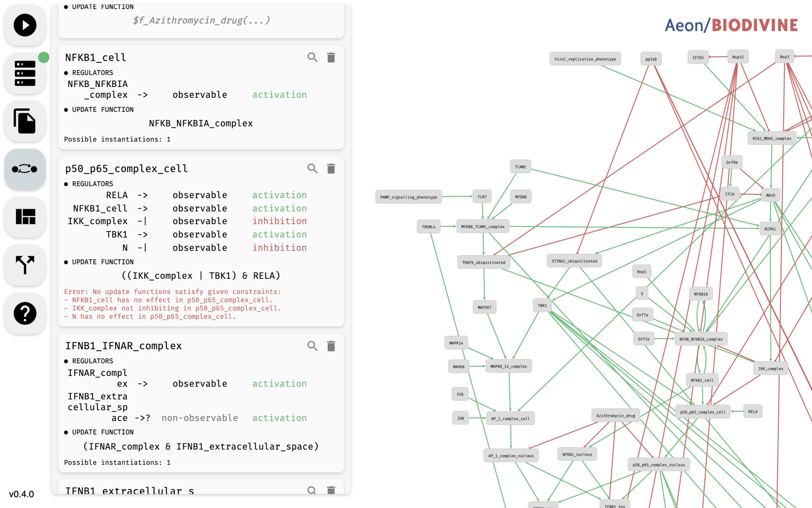Toggle observable for IKK_complex regulator
Image resolution: width=812 pixels, height=508 pixels.
pyautogui.click(x=200, y=221)
